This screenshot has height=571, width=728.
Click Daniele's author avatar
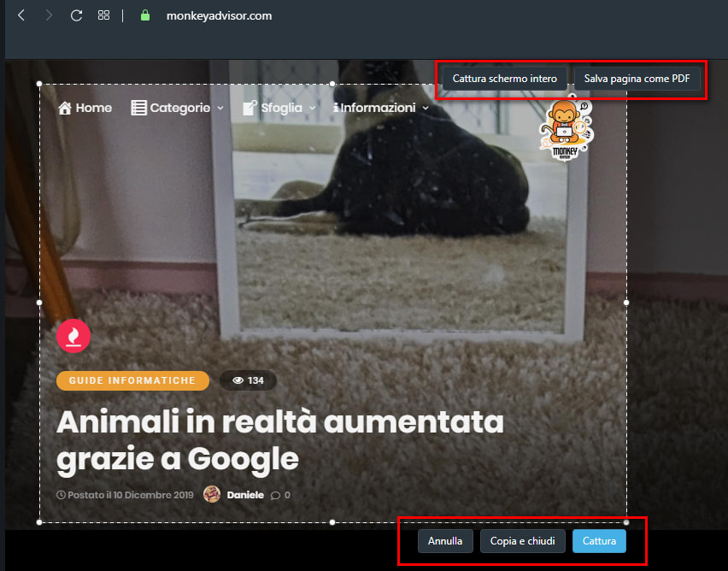click(x=212, y=494)
